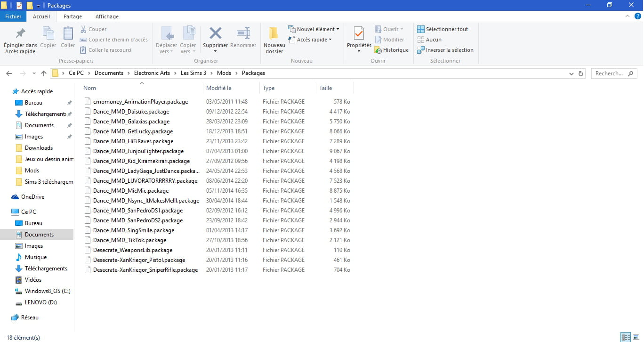644x342 pixels.
Task: Open the Historique view
Action: pos(391,50)
